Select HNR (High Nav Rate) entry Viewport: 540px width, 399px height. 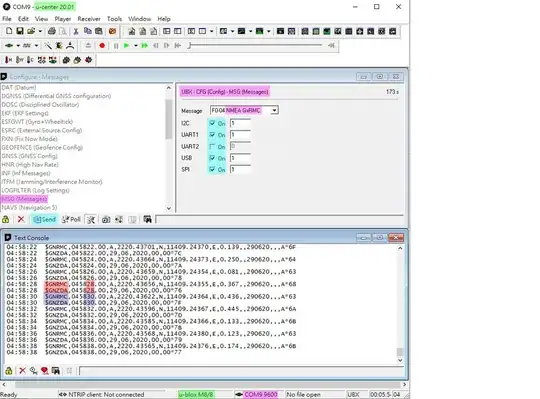pyautogui.click(x=30, y=165)
